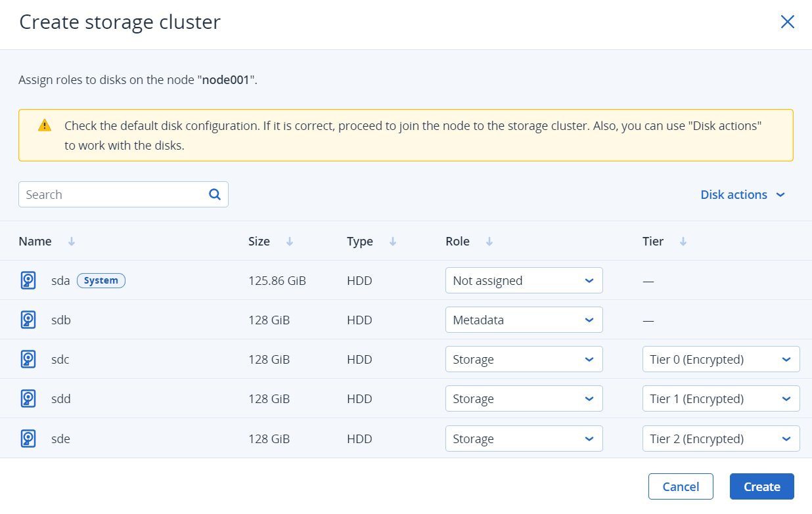Sort the table by Name column
The height and width of the screenshot is (514, 812).
pos(72,241)
